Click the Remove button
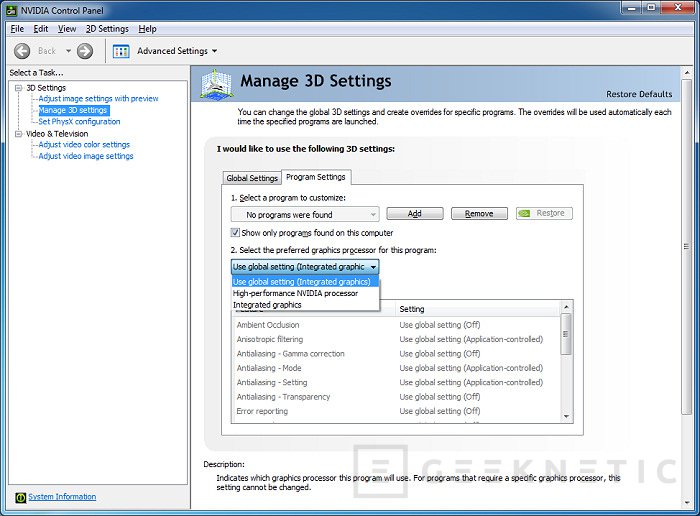This screenshot has height=516, width=700. [479, 213]
